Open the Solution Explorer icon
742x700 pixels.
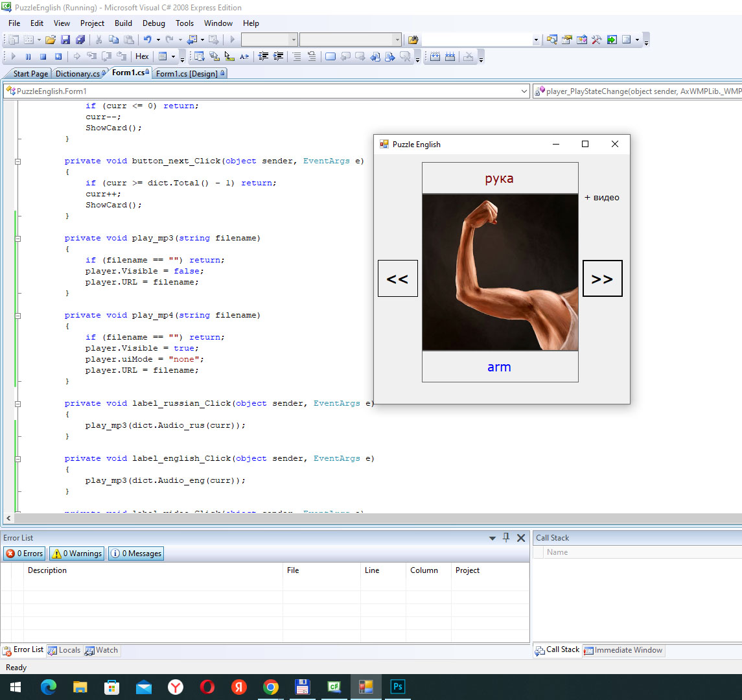click(551, 40)
